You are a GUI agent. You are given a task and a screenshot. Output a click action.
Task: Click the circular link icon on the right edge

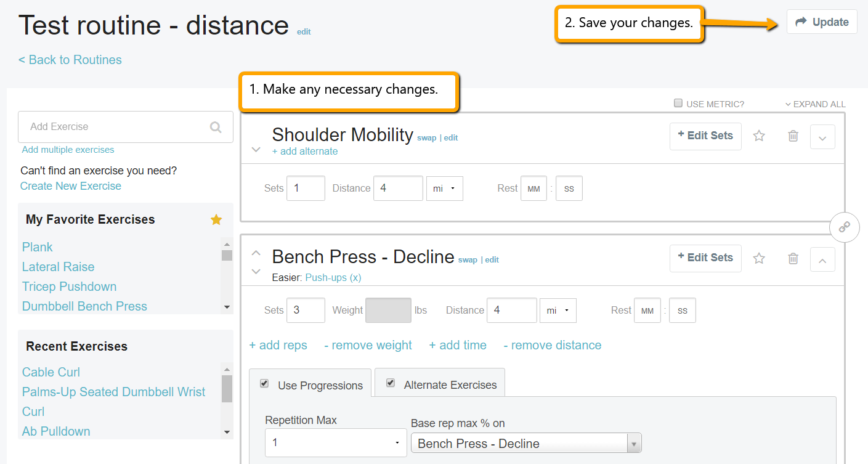[844, 227]
